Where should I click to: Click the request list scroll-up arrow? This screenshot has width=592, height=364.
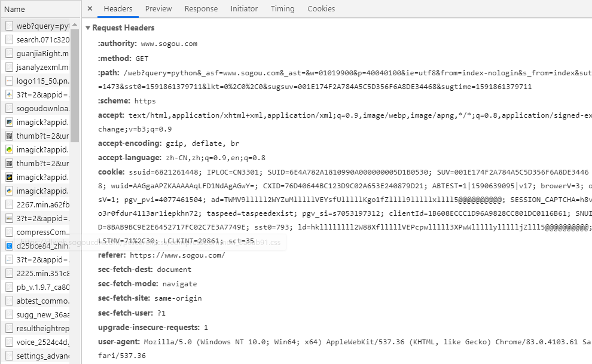pyautogui.click(x=75, y=25)
